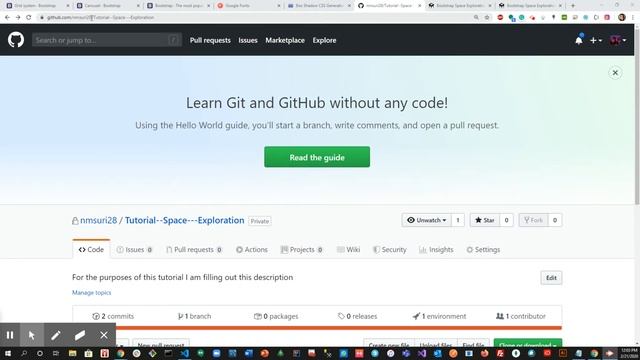This screenshot has width=640, height=360.
Task: View the 2 commits history
Action: 113,316
